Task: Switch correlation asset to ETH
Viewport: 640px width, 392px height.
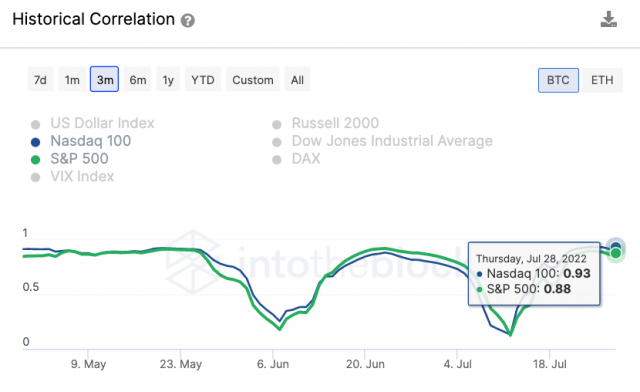Action: pos(602,80)
